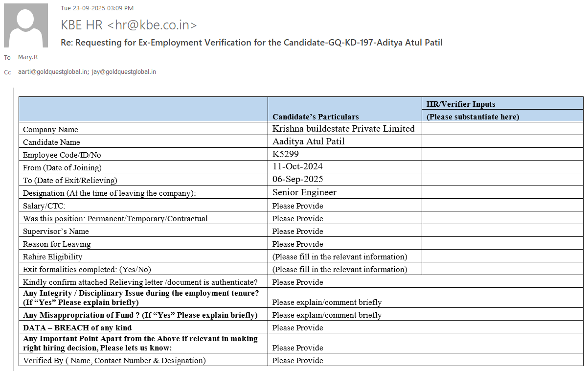The width and height of the screenshot is (588, 371).
Task: Click the Senior Engineer designation cell
Action: (304, 192)
